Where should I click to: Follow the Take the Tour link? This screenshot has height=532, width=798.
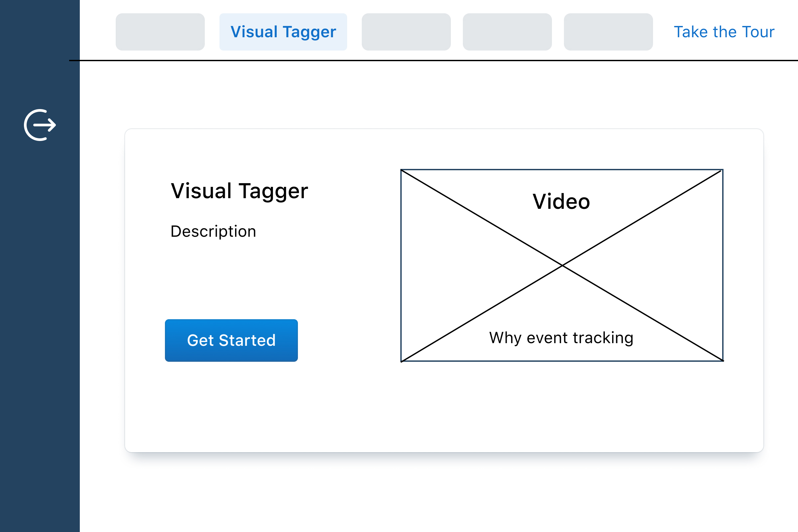click(x=724, y=32)
